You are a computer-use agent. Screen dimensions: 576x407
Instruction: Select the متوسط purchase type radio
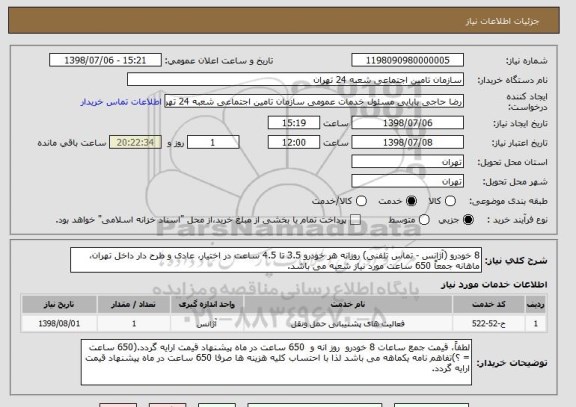click(424, 220)
